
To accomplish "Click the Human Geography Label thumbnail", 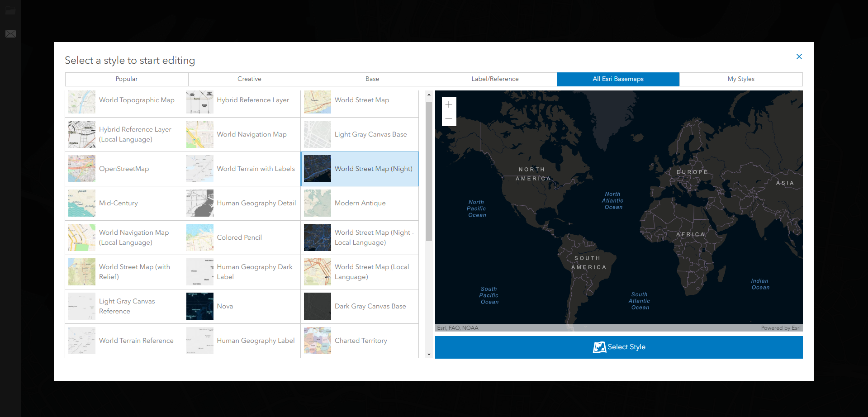I will pos(200,341).
